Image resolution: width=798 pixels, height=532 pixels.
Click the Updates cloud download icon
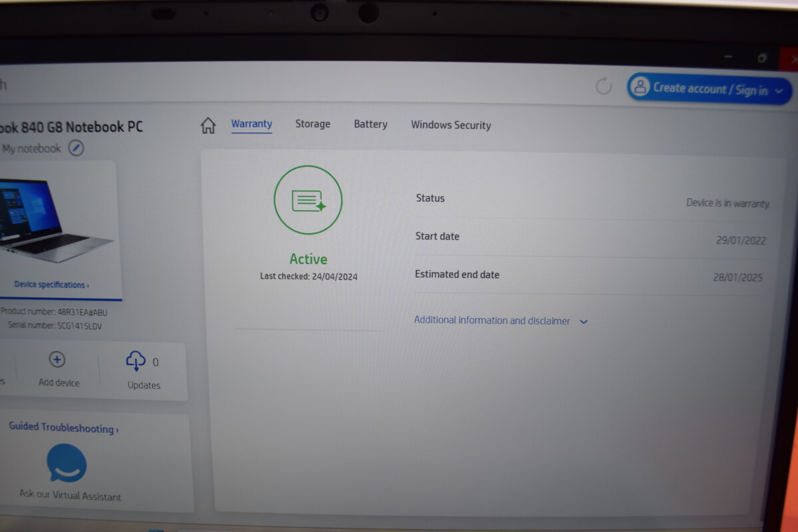136,361
